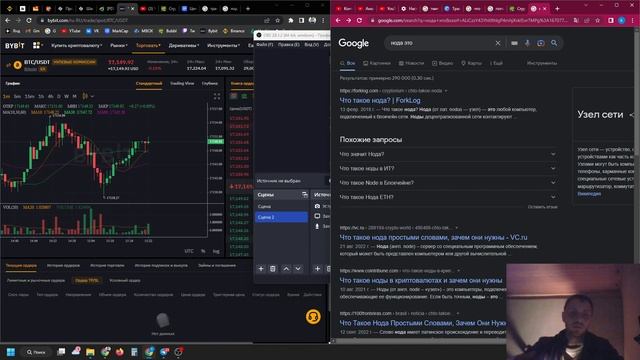640x360 pixels.
Task: Select the W chart timeframe
Action: 66,96
